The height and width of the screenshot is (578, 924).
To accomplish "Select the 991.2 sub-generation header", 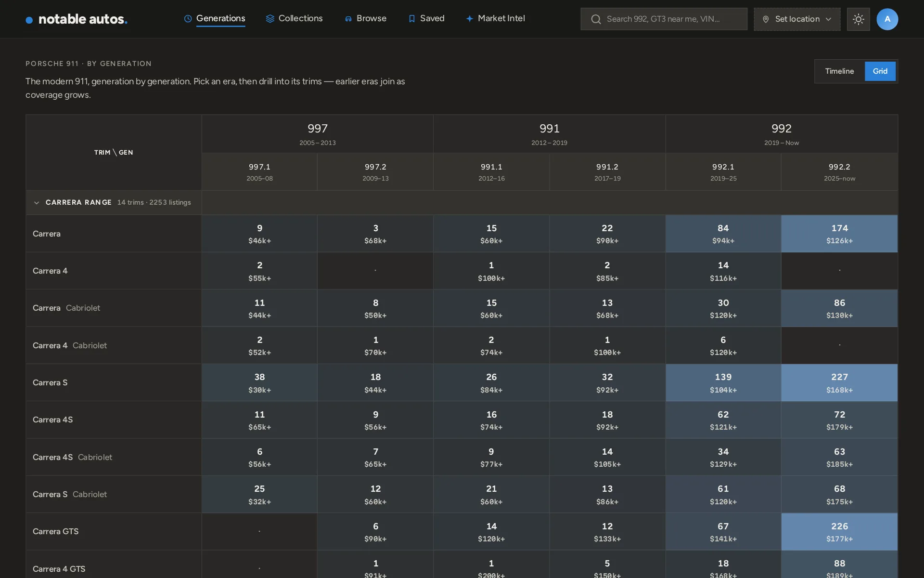I will pyautogui.click(x=607, y=172).
